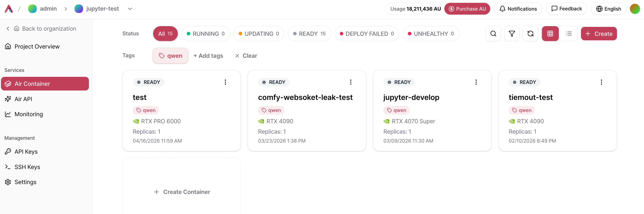Viewport: 644px width, 214px height.
Task: Open SSH Keys in sidebar
Action: click(x=45, y=167)
